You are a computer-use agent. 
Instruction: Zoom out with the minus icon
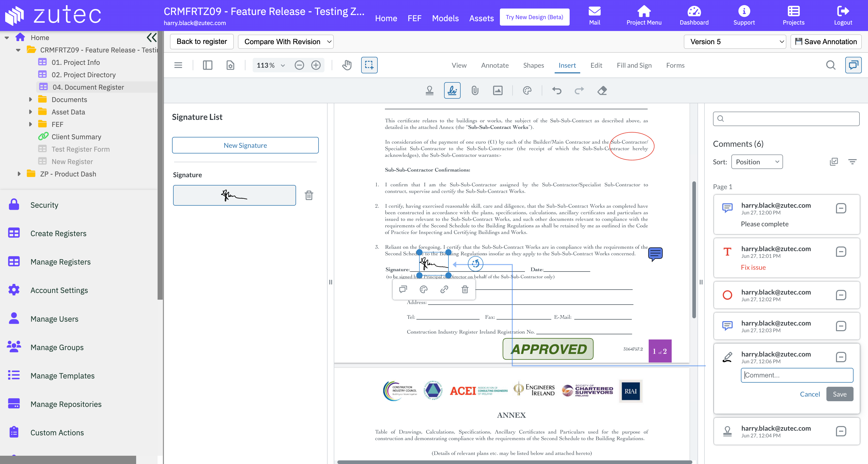click(x=299, y=65)
